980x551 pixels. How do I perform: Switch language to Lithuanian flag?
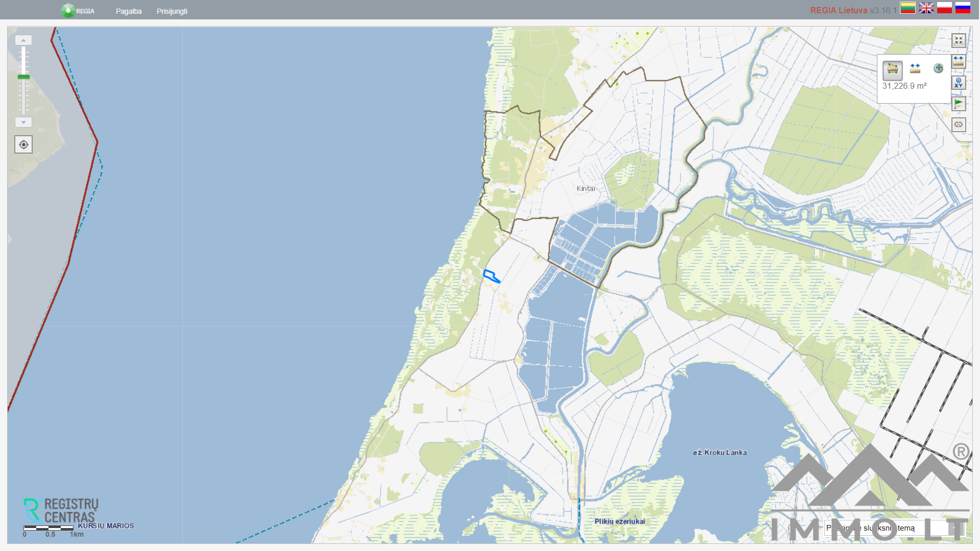(x=908, y=8)
